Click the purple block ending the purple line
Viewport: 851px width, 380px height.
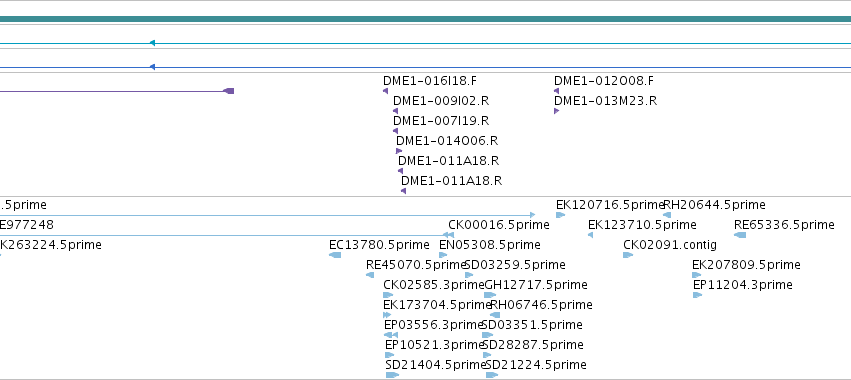pyautogui.click(x=229, y=91)
